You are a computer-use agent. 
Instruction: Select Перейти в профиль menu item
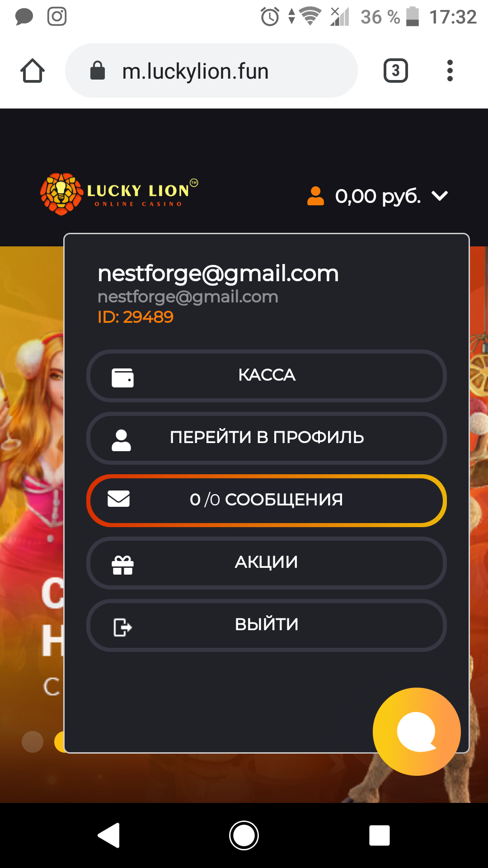tap(267, 438)
